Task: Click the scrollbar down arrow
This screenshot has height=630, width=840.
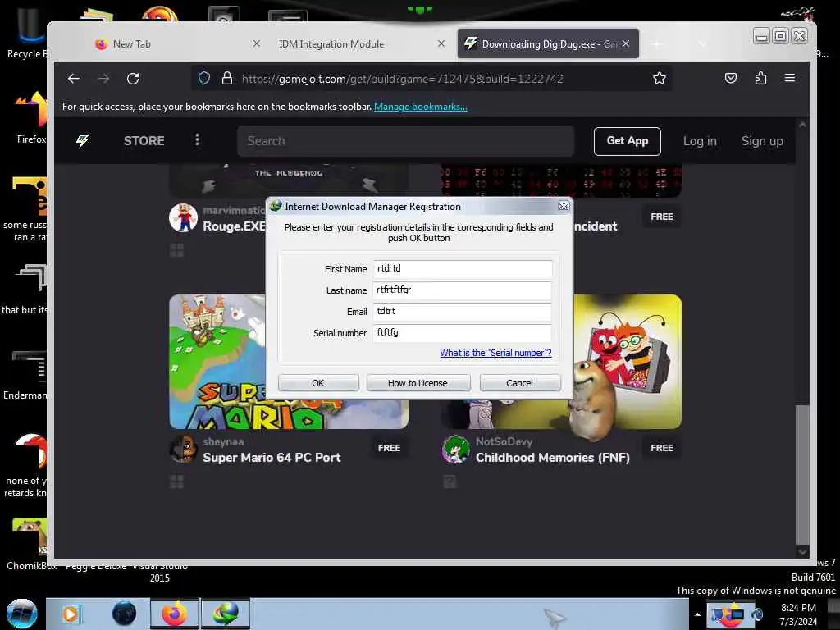Action: tap(802, 551)
